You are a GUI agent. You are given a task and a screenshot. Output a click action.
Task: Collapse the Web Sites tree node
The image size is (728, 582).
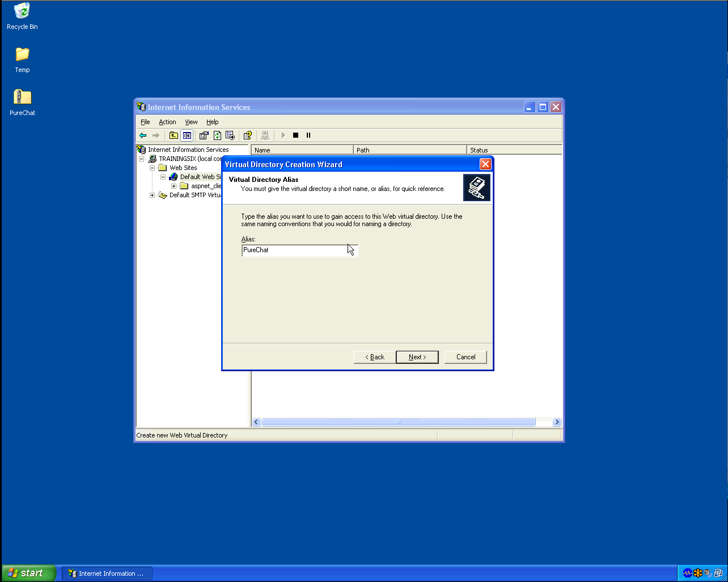153,168
